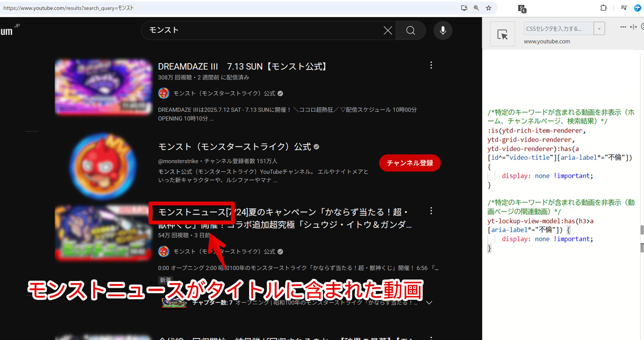This screenshot has width=644, height=340.
Task: Click the chapter thumbnail beside チャプター数: 7
Action: 174,302
